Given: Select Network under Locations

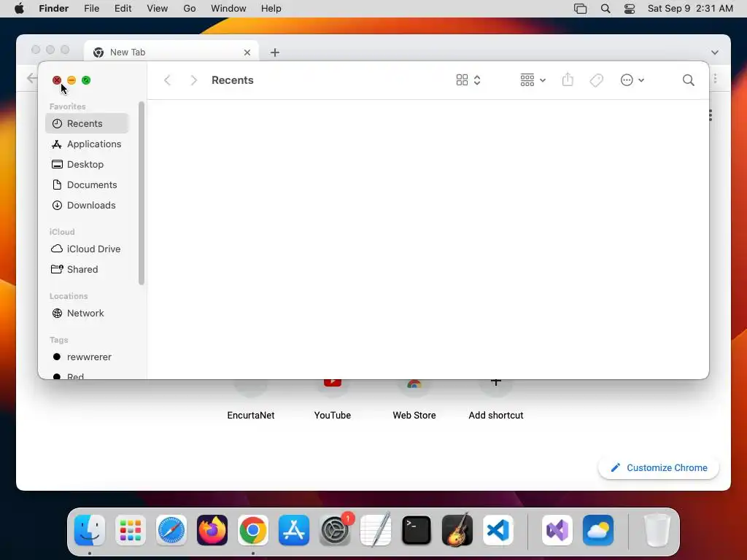Looking at the screenshot, I should pyautogui.click(x=87, y=314).
